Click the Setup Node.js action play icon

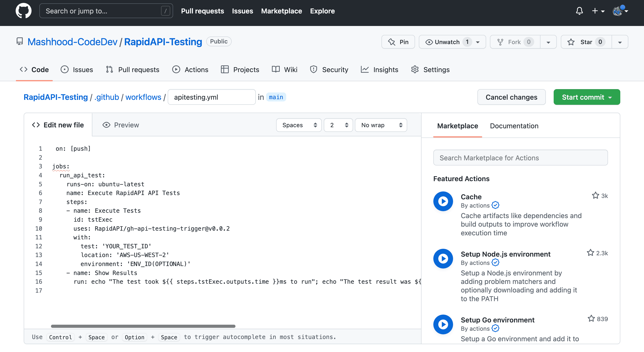click(x=443, y=258)
